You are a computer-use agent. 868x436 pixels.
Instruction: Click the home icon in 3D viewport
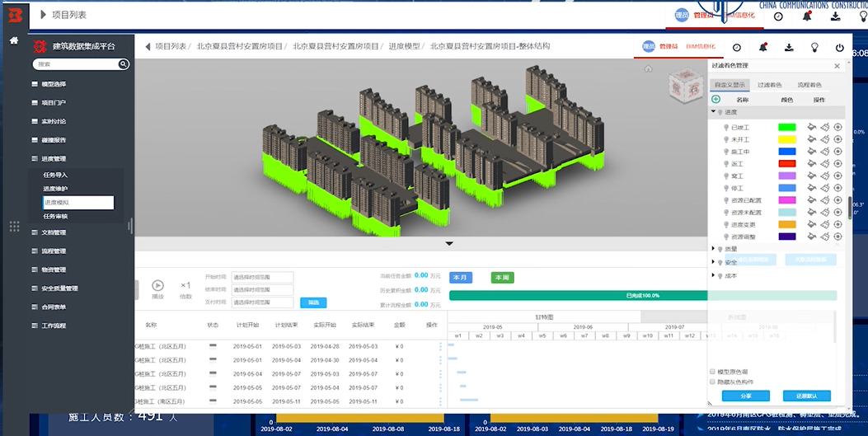tap(649, 69)
